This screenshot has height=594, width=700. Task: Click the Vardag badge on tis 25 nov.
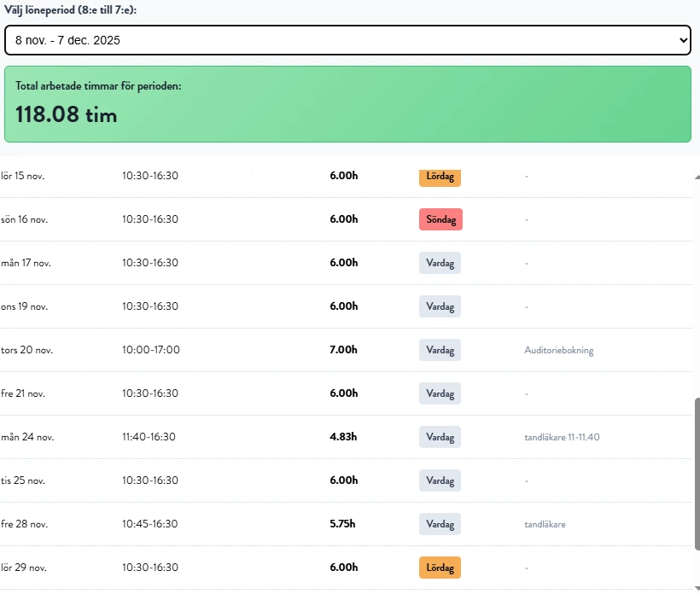[x=440, y=480]
